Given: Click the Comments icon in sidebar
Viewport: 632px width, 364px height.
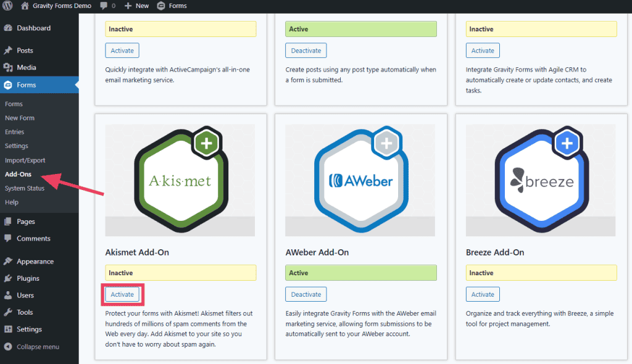Looking at the screenshot, I should click(7, 238).
